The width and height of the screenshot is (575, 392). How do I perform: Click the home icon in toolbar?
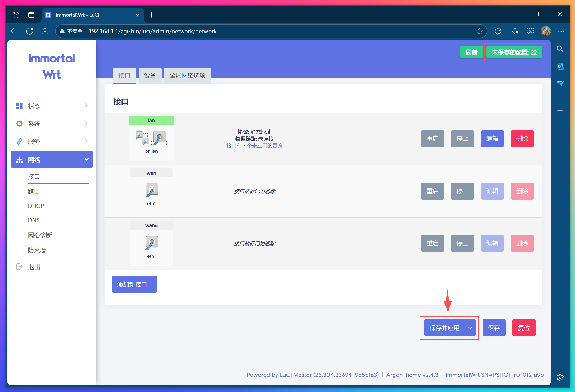[x=45, y=31]
